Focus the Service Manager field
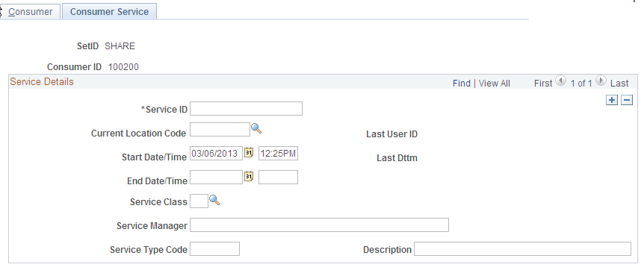The height and width of the screenshot is (276, 644). coord(319,225)
